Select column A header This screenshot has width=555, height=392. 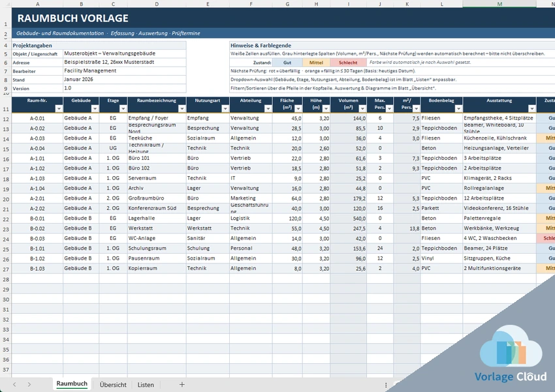37,4
